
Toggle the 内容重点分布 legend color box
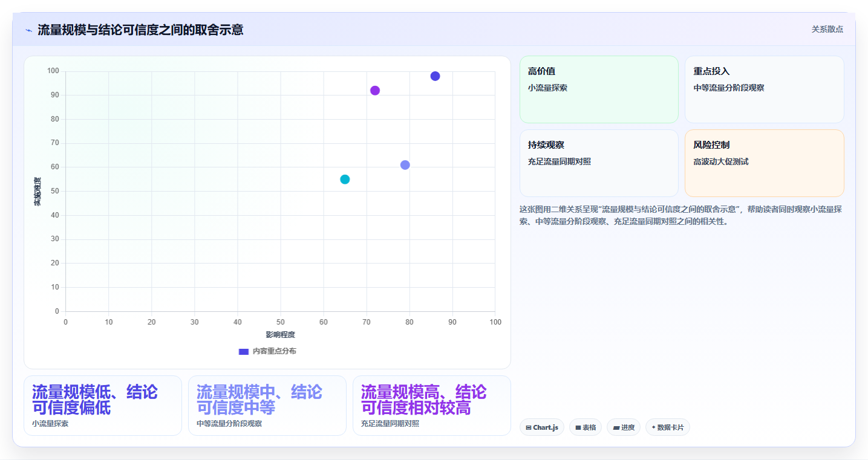244,351
